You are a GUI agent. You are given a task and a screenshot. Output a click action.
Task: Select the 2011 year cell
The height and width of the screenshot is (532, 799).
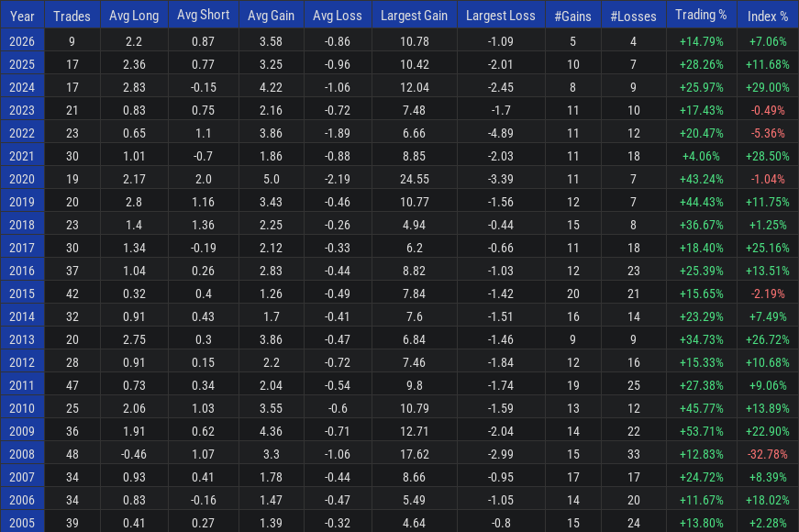point(22,385)
